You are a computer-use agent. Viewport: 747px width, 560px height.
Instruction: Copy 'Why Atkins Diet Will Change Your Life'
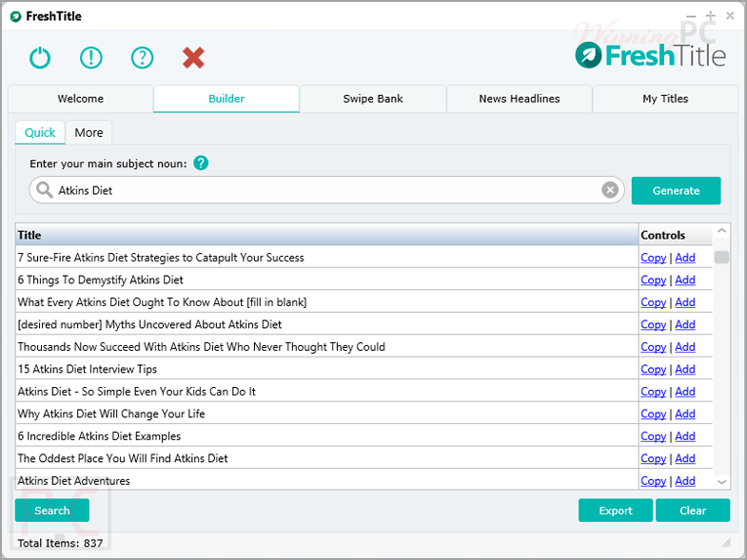pyautogui.click(x=653, y=415)
